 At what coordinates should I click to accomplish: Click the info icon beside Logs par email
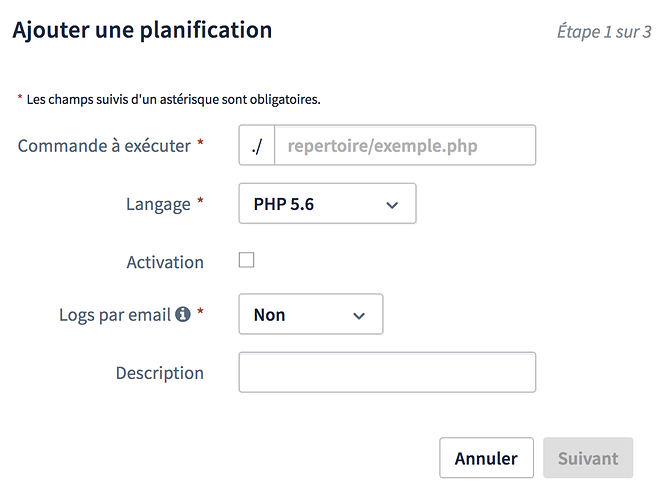click(x=183, y=314)
